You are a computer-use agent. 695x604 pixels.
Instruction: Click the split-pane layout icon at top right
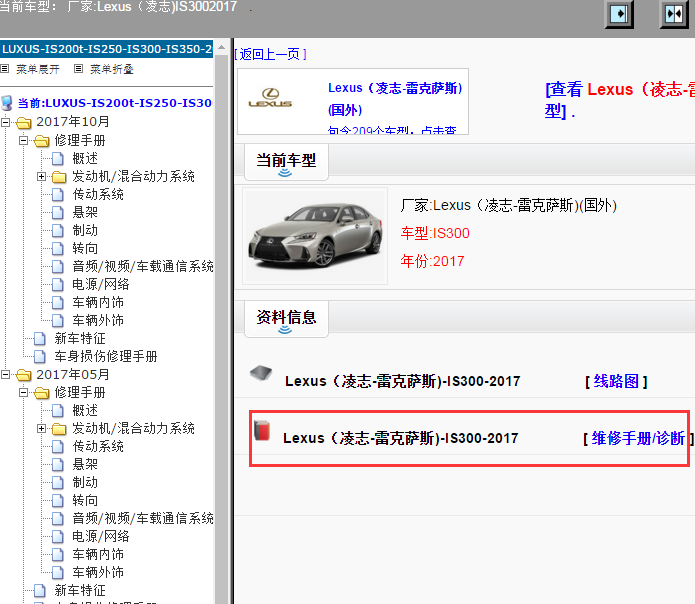[x=674, y=14]
